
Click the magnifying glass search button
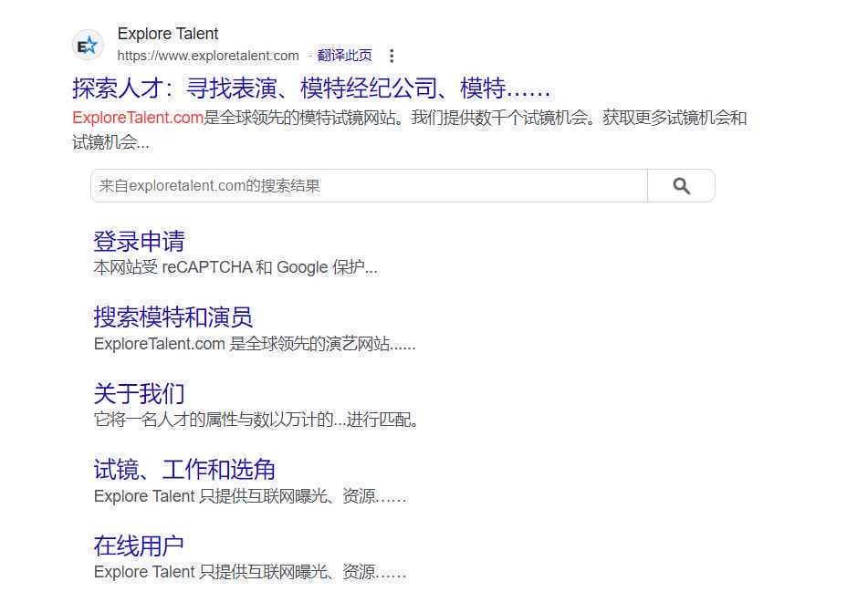coord(682,186)
